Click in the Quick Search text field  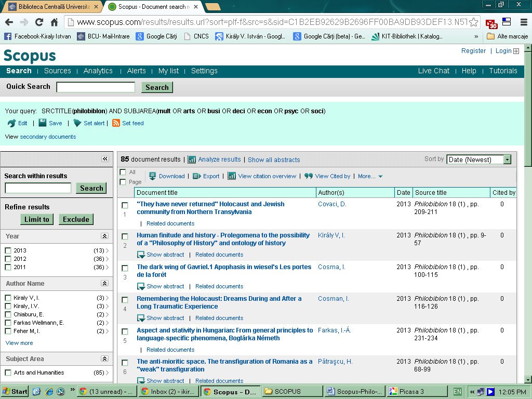[96, 87]
